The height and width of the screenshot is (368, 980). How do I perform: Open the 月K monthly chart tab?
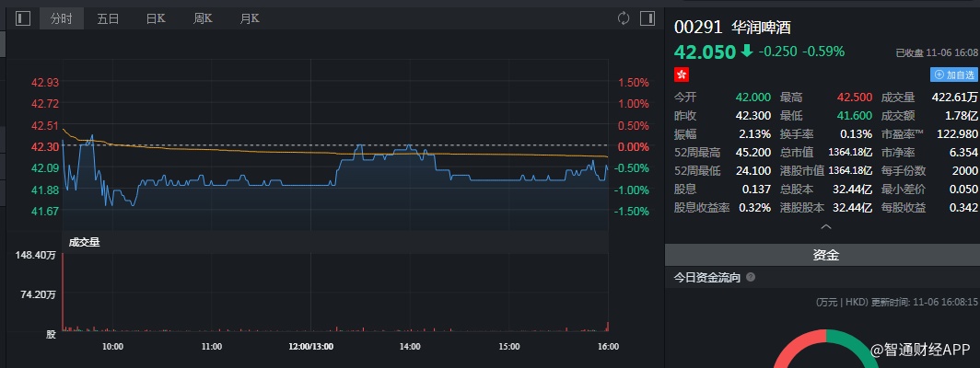(x=249, y=18)
